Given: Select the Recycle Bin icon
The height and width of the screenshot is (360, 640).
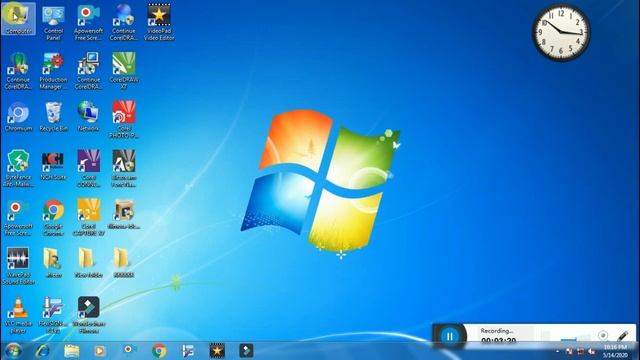Looking at the screenshot, I should pos(53,117).
